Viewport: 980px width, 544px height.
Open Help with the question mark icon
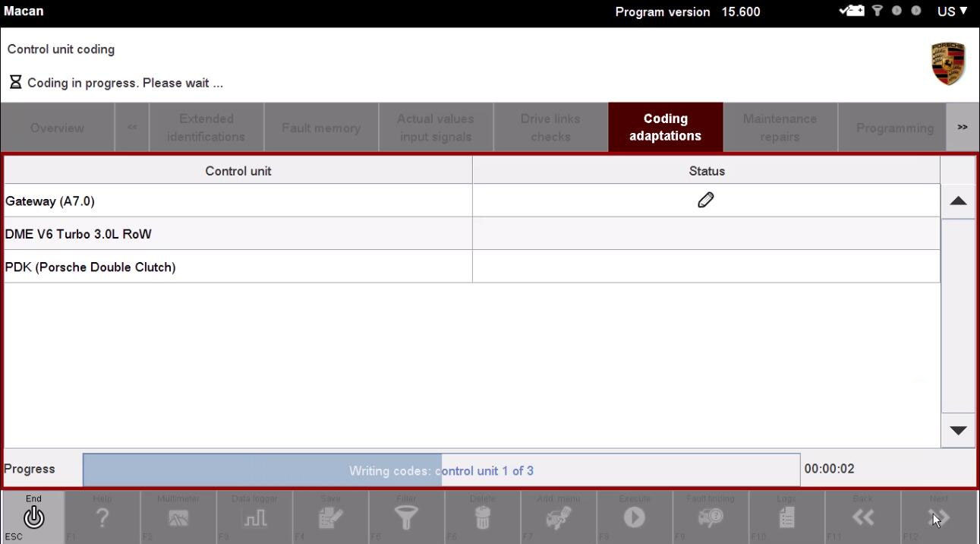pos(102,517)
